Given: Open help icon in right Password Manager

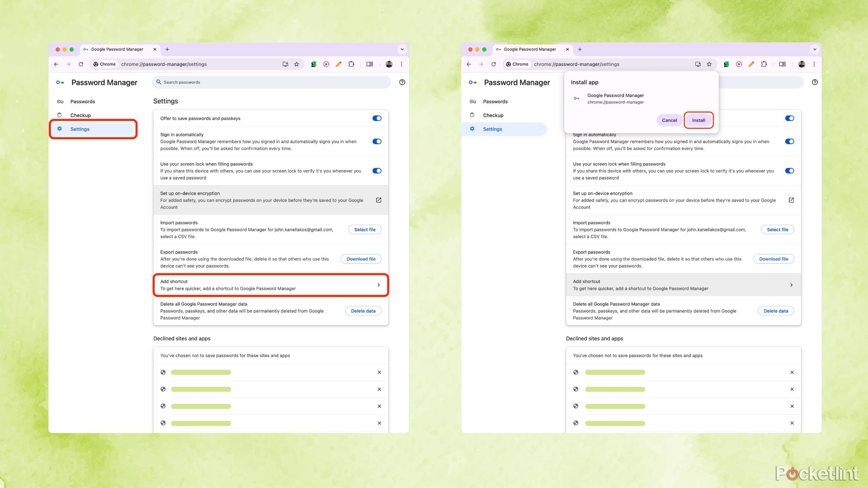Looking at the screenshot, I should click(x=815, y=82).
